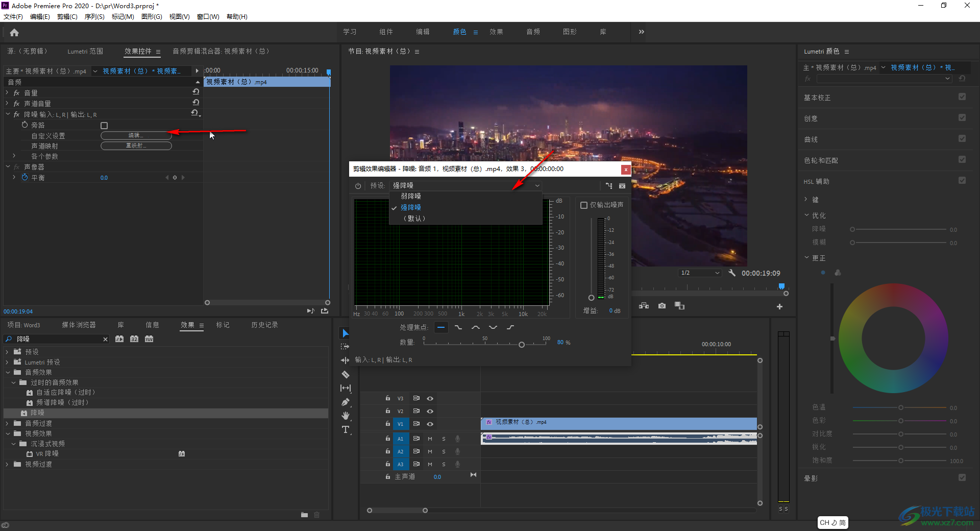This screenshot has height=531, width=980.
Task: Open the 预设 preset combo box
Action: (x=465, y=186)
